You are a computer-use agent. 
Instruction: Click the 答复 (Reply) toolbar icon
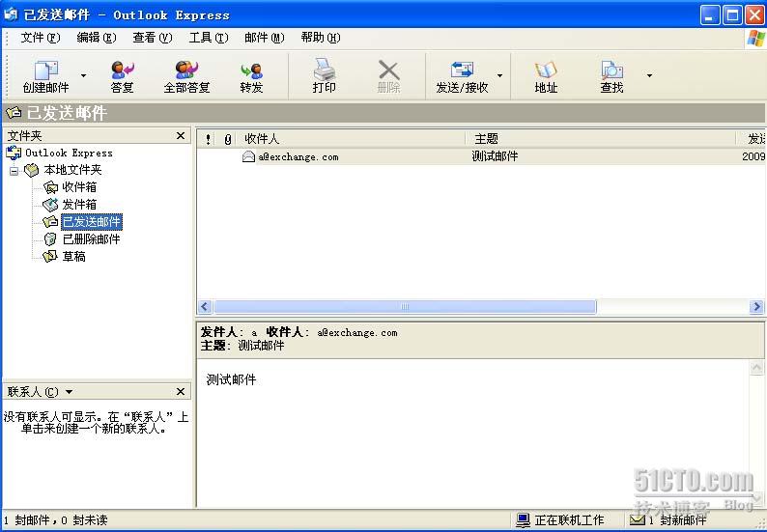tap(123, 77)
